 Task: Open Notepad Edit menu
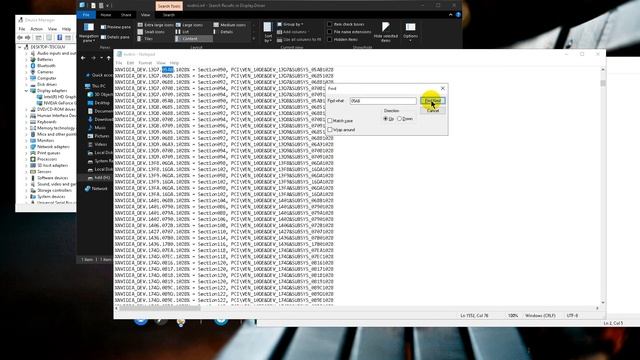point(130,63)
